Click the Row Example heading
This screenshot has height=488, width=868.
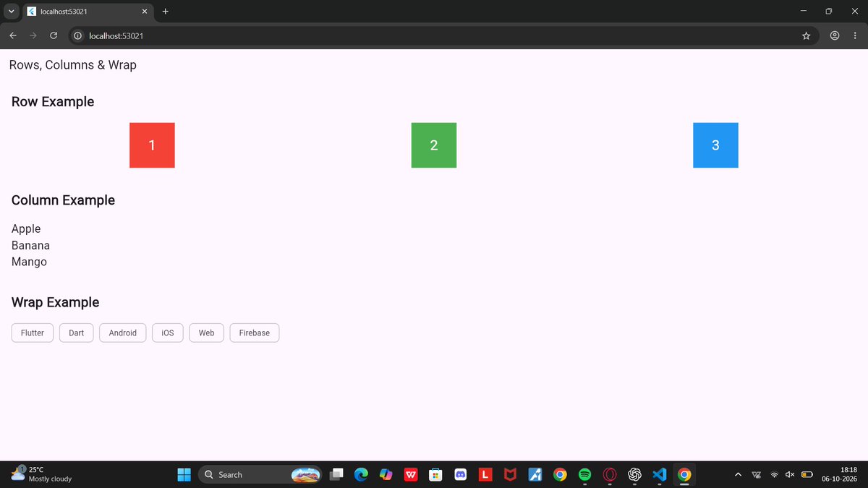click(x=53, y=102)
